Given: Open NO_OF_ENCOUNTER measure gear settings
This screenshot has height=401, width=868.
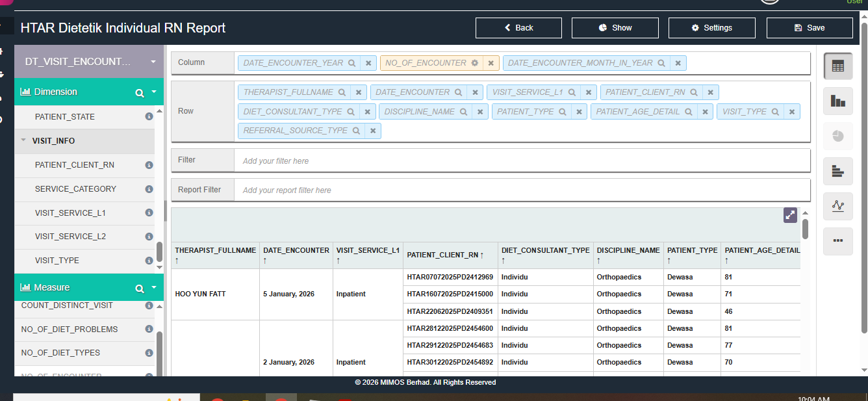Looking at the screenshot, I should tap(474, 63).
